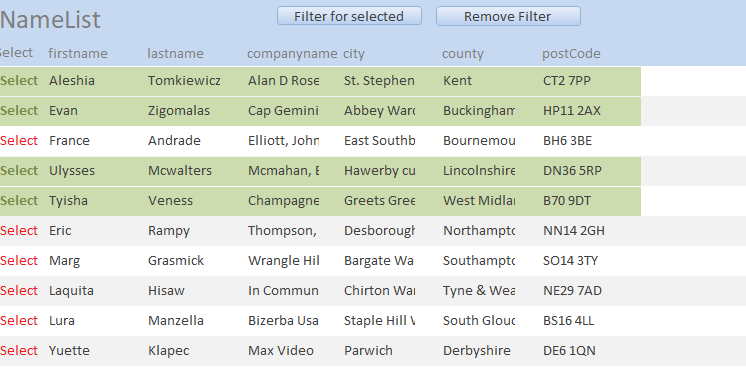This screenshot has width=746, height=368.
Task: Toggle Select link for Aleshia Tomkiewicz
Action: 19,81
